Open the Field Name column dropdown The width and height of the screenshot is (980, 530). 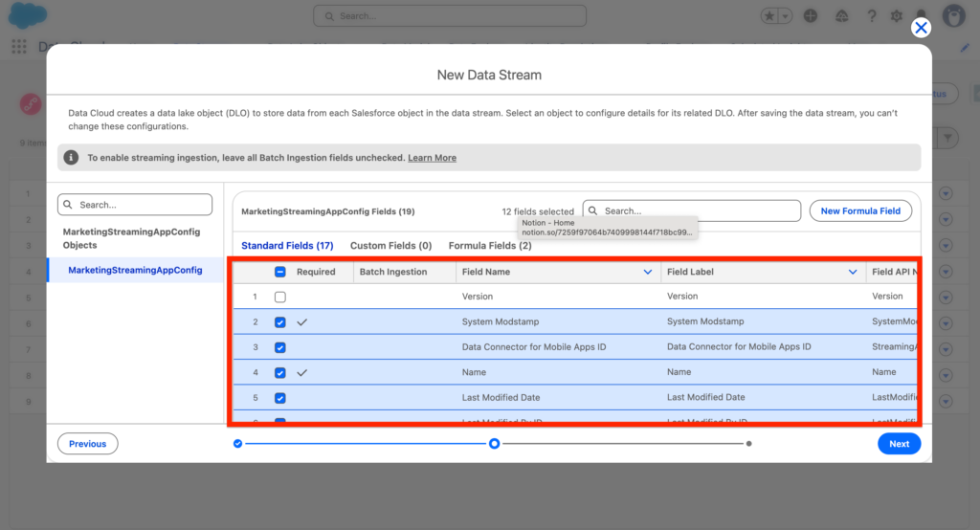[x=648, y=273]
